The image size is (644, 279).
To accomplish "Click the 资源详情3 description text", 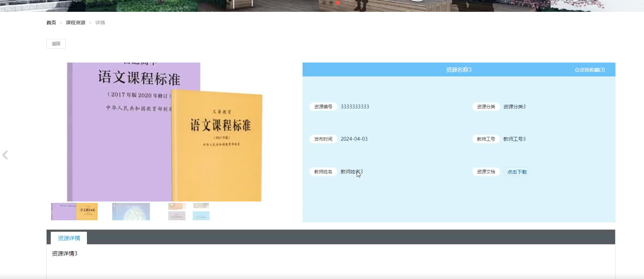I will [x=65, y=254].
